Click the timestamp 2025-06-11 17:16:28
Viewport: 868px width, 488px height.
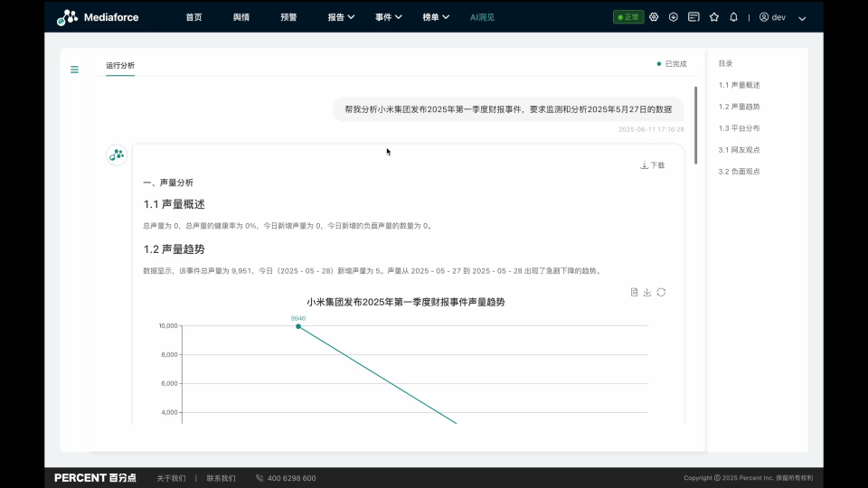click(651, 129)
